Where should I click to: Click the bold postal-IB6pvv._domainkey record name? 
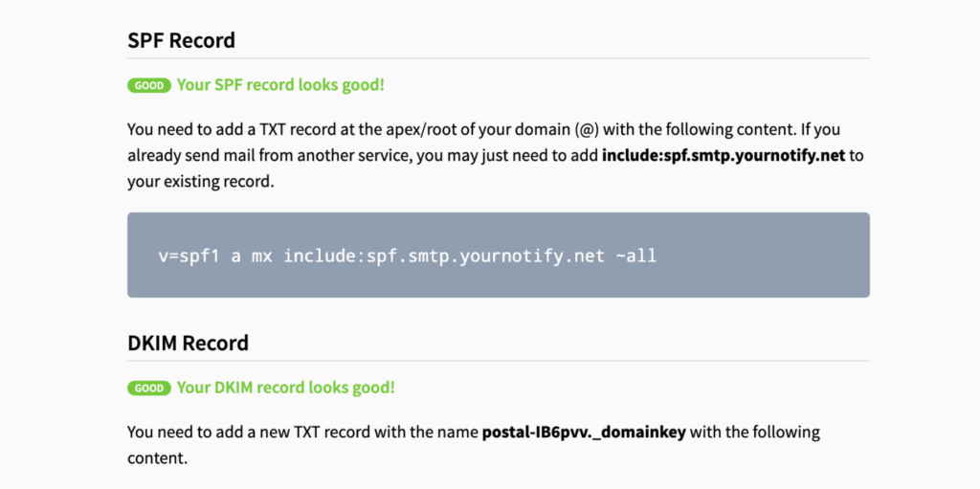point(584,433)
